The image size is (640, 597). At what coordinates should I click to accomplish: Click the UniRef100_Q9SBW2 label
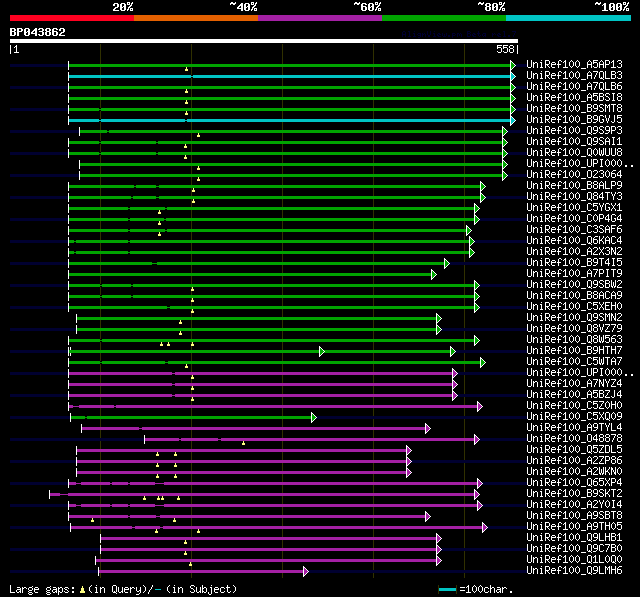click(x=574, y=285)
